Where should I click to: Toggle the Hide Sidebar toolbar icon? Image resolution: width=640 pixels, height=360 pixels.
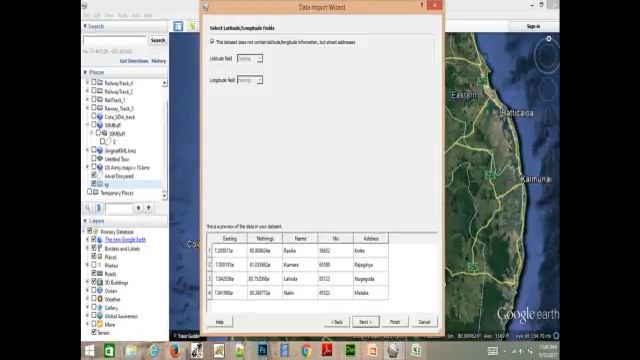178,26
